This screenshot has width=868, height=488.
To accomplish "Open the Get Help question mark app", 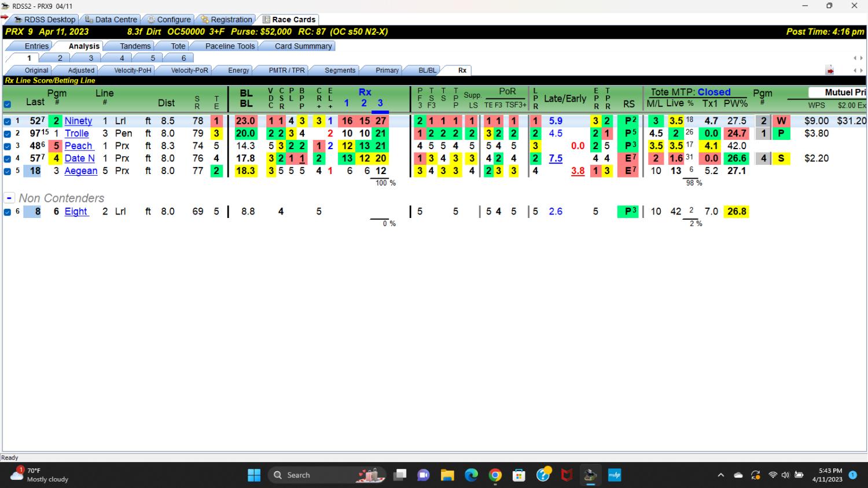I will (543, 475).
